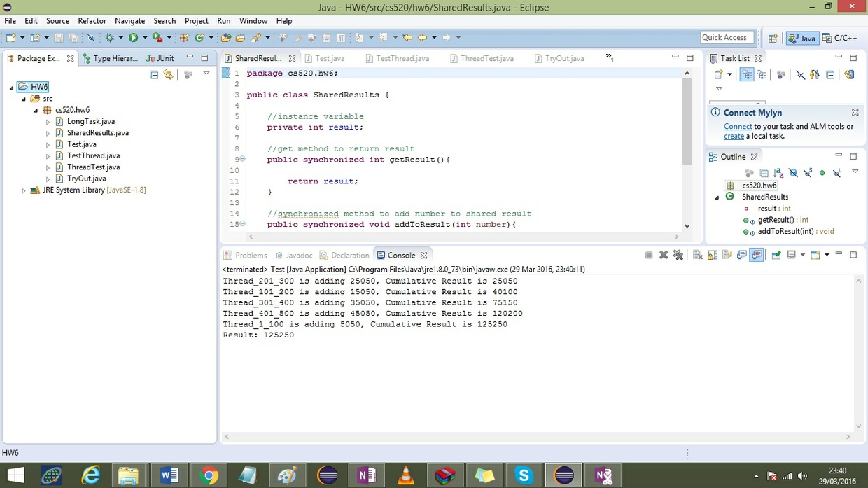This screenshot has height=488, width=868.
Task: Click the Back navigation arrow
Action: [x=422, y=37]
